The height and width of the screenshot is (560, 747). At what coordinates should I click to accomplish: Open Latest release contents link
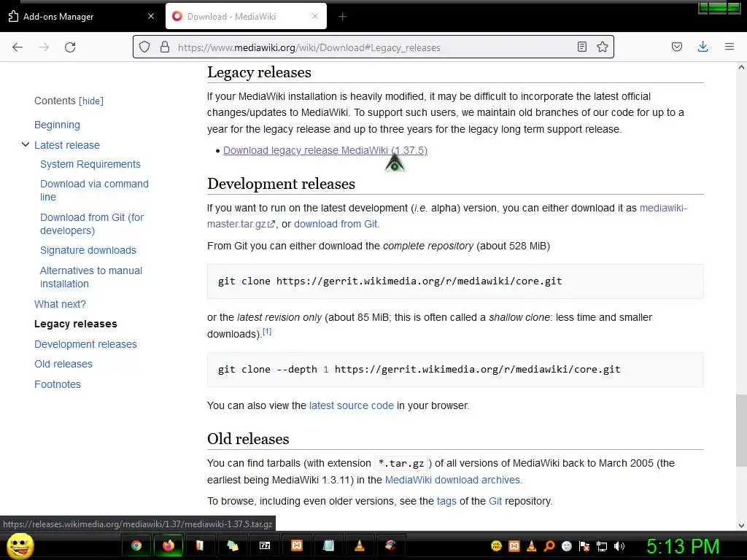(x=67, y=145)
